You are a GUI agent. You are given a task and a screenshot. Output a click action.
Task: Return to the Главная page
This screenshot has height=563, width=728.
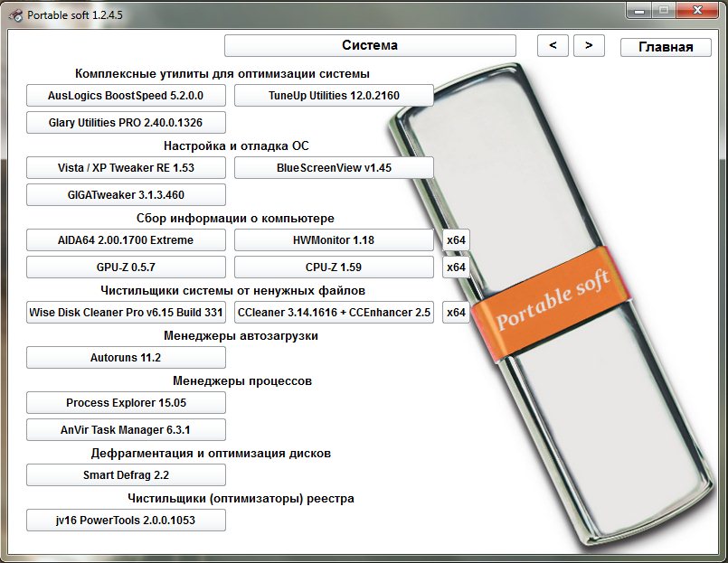[666, 48]
